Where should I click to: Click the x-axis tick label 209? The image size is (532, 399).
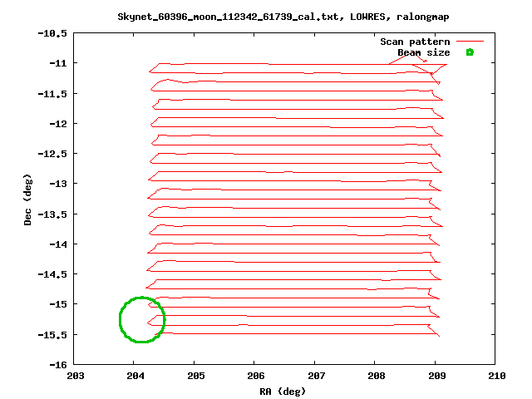pyautogui.click(x=436, y=376)
